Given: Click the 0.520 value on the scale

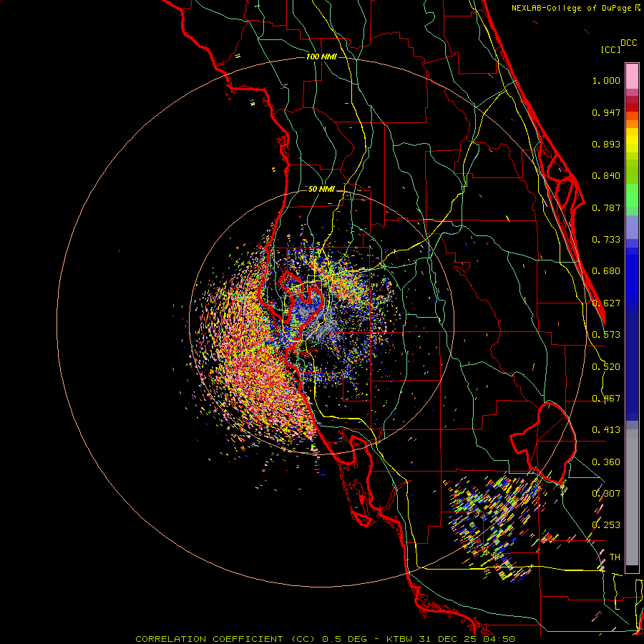Looking at the screenshot, I should point(606,367).
